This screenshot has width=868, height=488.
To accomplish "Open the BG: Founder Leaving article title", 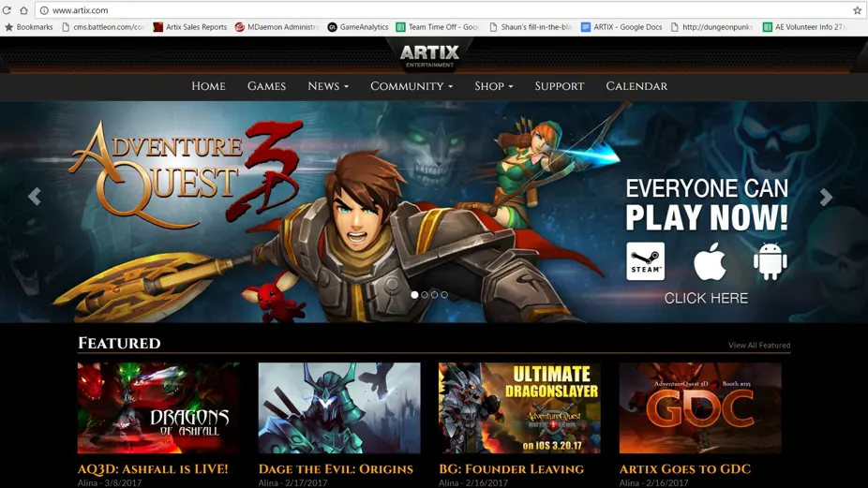I will point(512,469).
